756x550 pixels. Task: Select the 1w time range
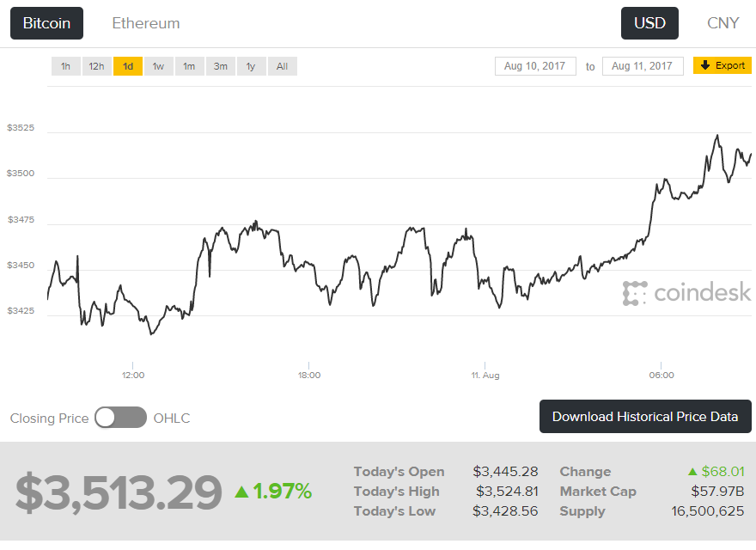[158, 66]
